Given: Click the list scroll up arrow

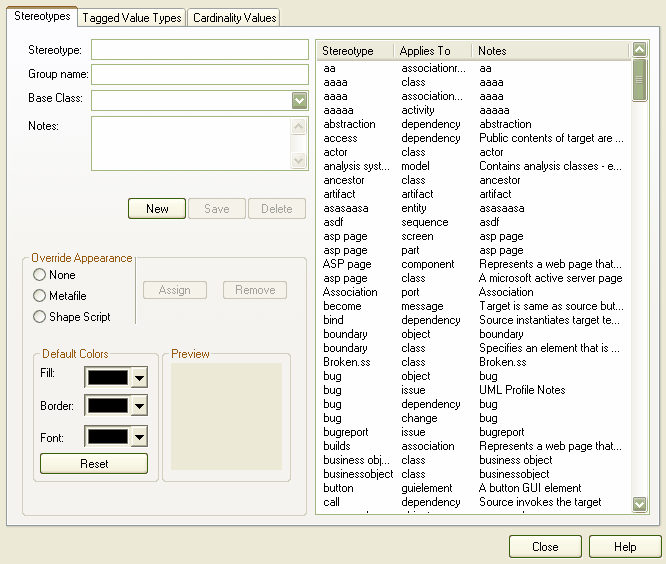Looking at the screenshot, I should (639, 50).
